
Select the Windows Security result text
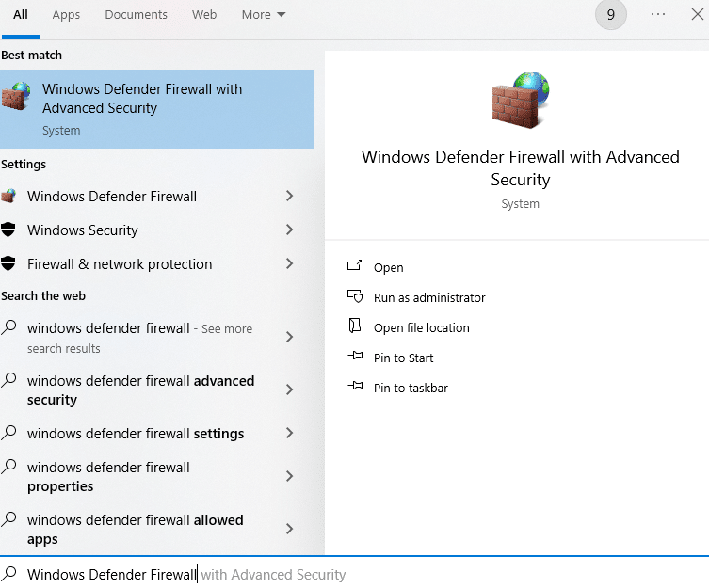[x=82, y=230]
